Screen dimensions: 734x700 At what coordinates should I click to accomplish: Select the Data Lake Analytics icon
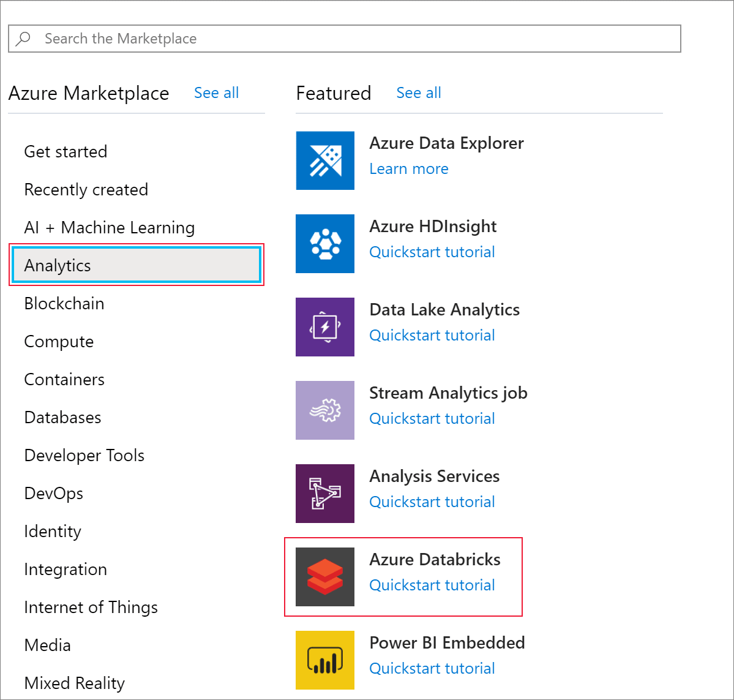pos(324,327)
